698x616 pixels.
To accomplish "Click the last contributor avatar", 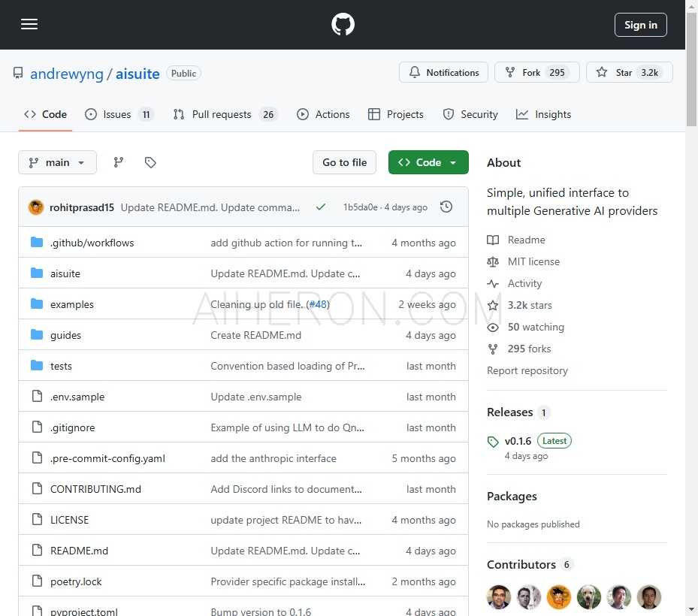I will (649, 597).
